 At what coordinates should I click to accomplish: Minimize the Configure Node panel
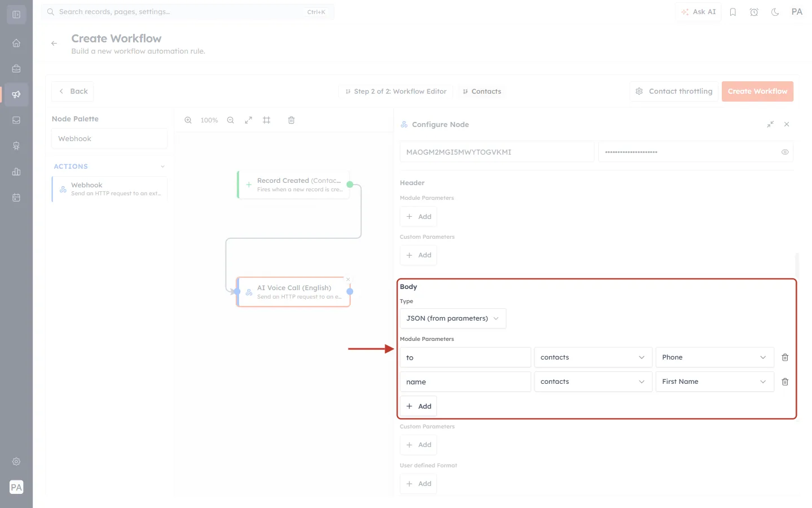[x=770, y=124]
